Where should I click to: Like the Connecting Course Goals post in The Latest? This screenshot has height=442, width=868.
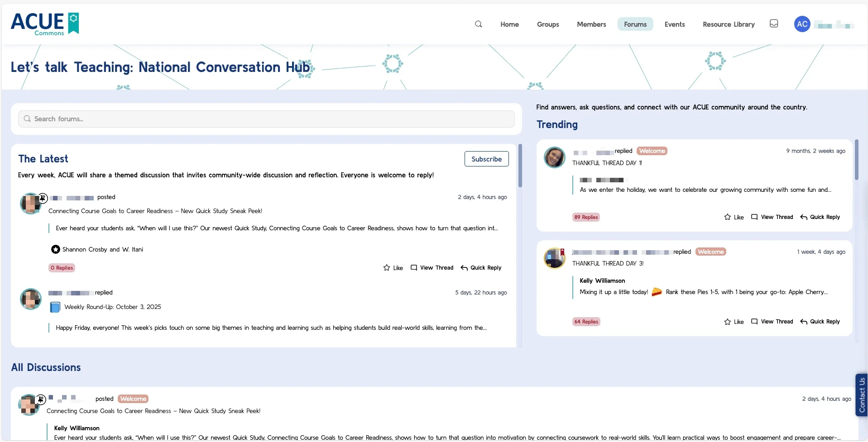(393, 268)
